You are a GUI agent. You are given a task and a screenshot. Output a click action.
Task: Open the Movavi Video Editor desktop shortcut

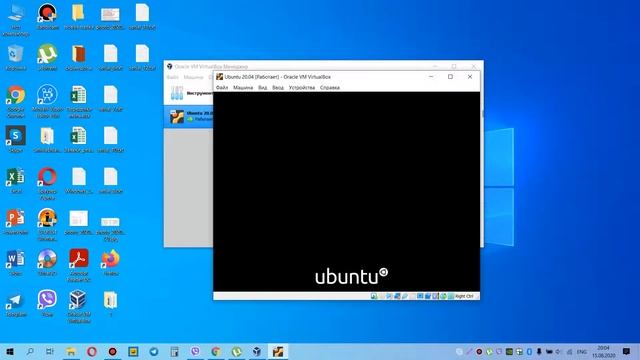pos(47,101)
